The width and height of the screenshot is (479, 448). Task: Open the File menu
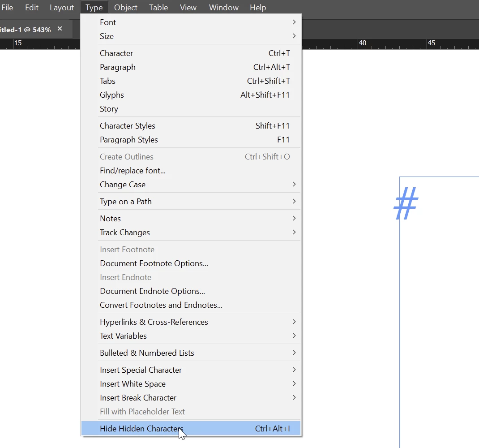coord(7,7)
